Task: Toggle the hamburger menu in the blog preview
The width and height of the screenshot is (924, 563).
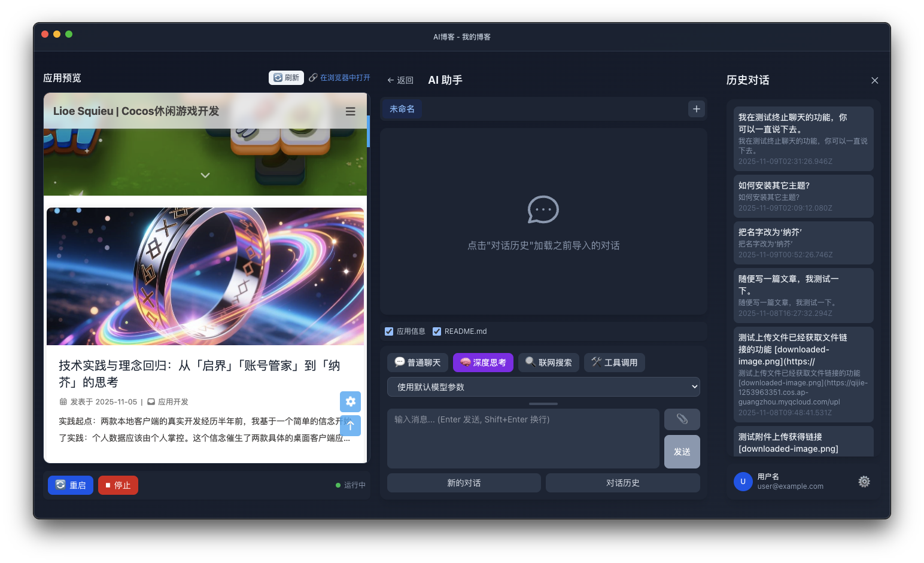Action: [350, 111]
